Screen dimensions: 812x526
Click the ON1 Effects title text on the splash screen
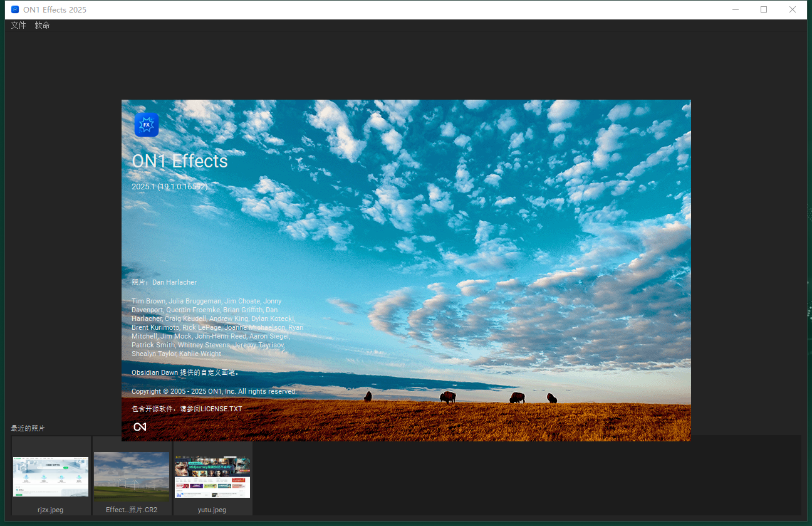tap(180, 161)
